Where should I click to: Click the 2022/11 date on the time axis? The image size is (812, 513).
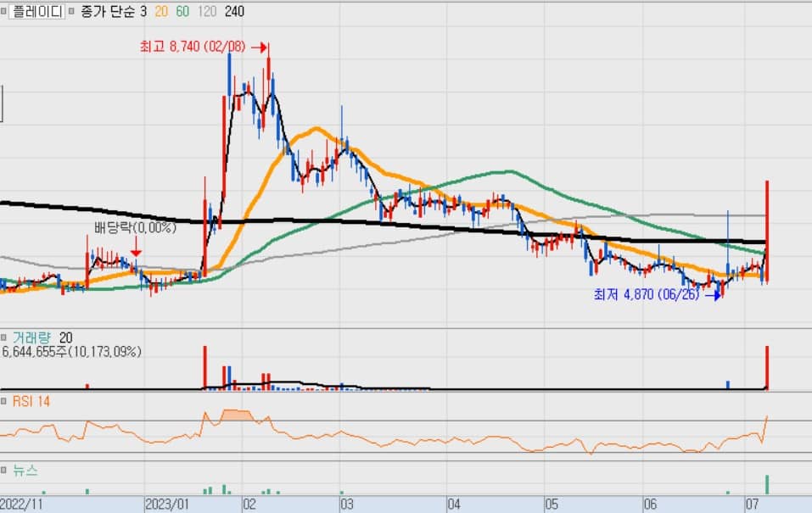[x=21, y=505]
